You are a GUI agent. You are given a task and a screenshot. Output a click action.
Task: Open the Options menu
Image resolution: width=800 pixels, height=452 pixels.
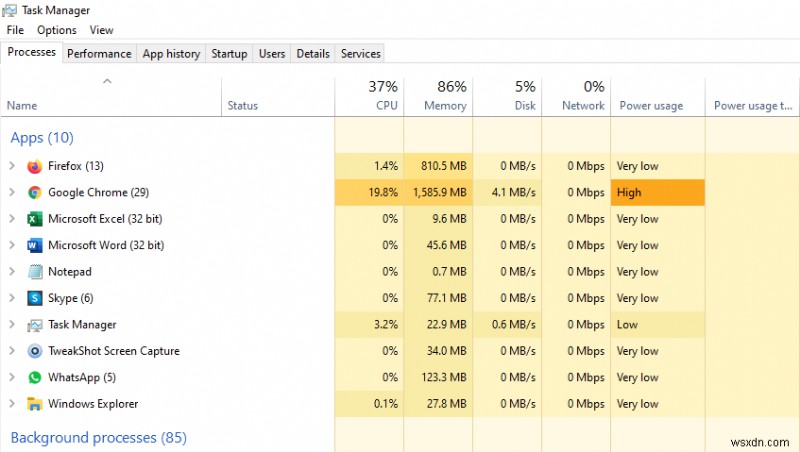57,31
